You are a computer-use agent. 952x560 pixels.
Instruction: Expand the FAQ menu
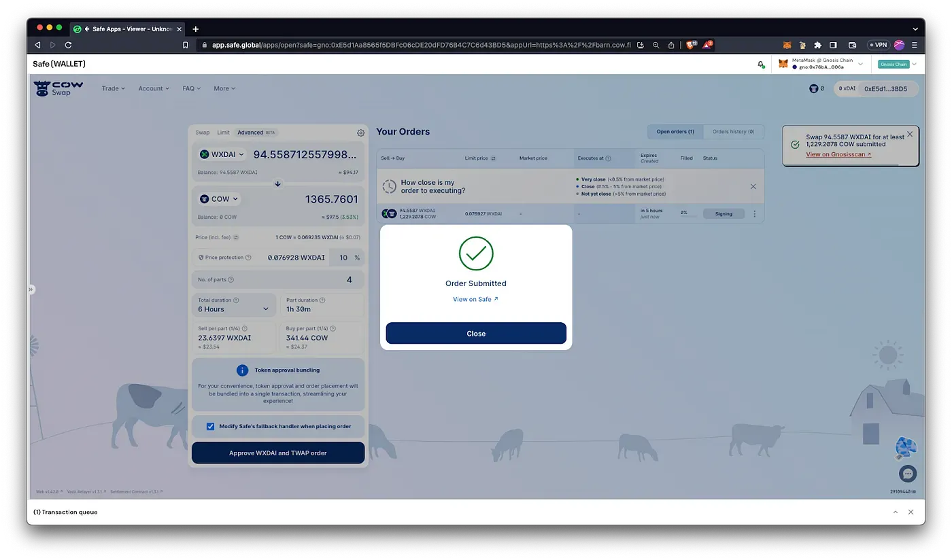(x=192, y=88)
